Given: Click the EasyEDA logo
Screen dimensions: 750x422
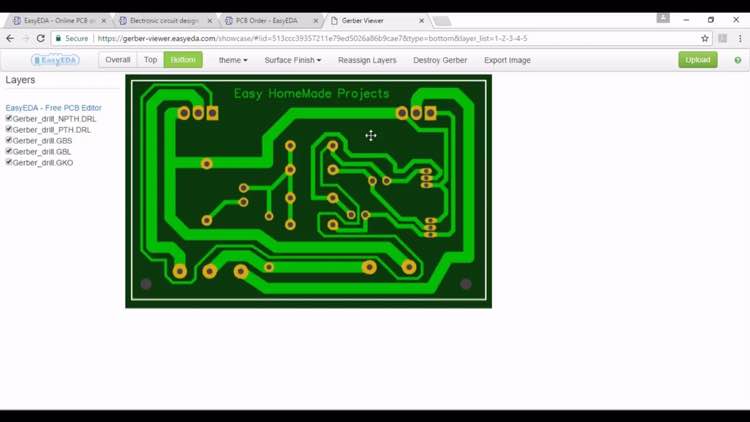Looking at the screenshot, I should 55,60.
